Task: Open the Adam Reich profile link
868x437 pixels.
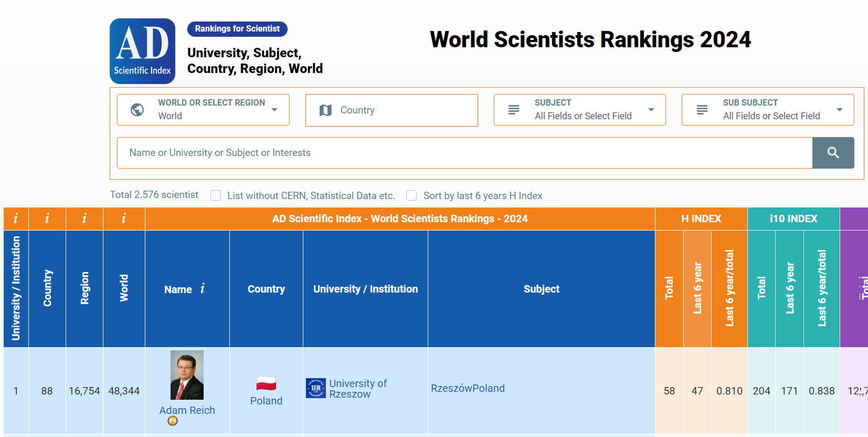Action: coord(187,410)
